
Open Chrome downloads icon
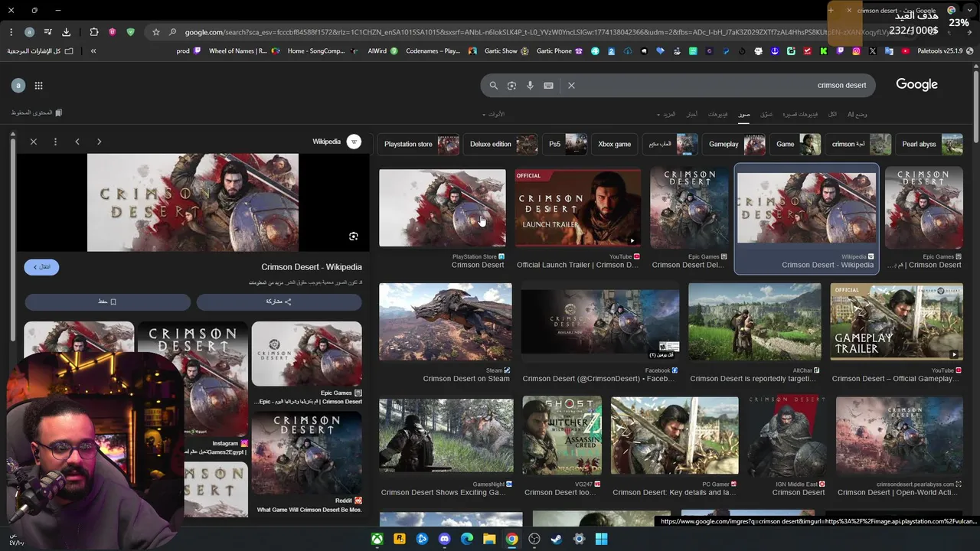[x=66, y=32]
